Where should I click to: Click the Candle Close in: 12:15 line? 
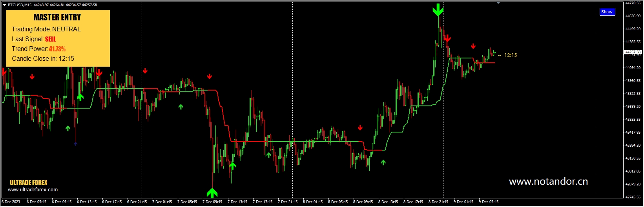click(43, 58)
